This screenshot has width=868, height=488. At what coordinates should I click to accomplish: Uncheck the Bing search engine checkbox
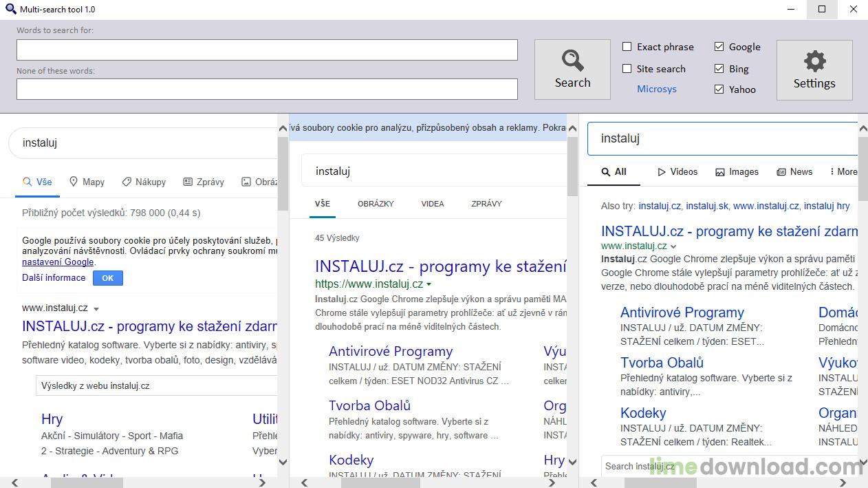click(719, 69)
